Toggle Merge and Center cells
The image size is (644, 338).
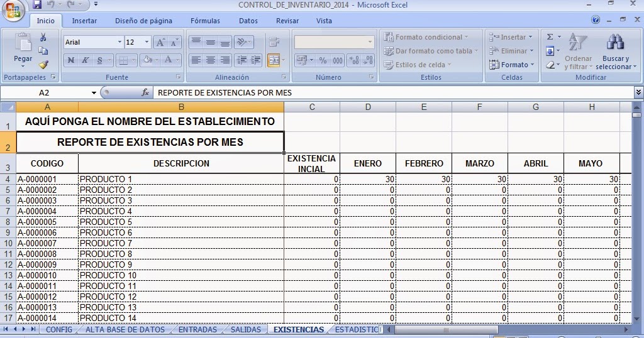(x=274, y=60)
